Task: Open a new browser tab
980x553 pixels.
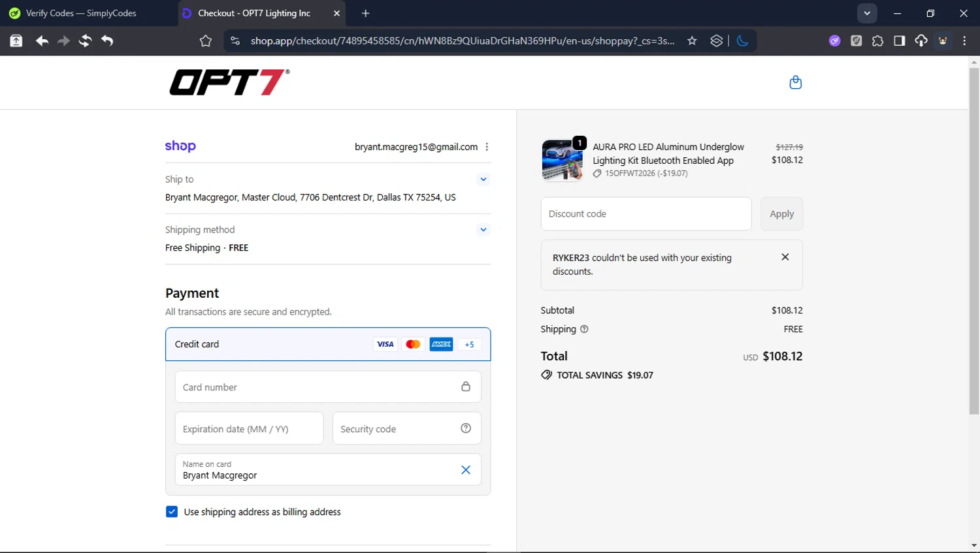Action: coord(365,13)
